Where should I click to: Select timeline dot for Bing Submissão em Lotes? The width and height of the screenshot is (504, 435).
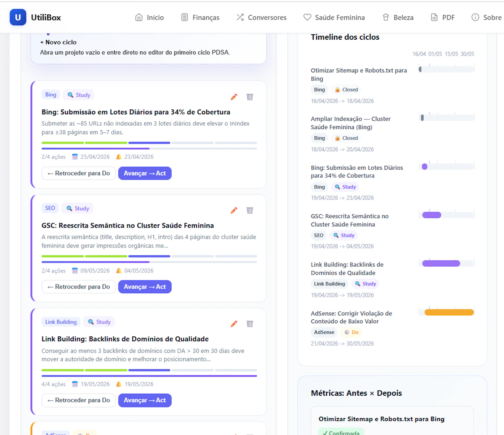tap(425, 167)
